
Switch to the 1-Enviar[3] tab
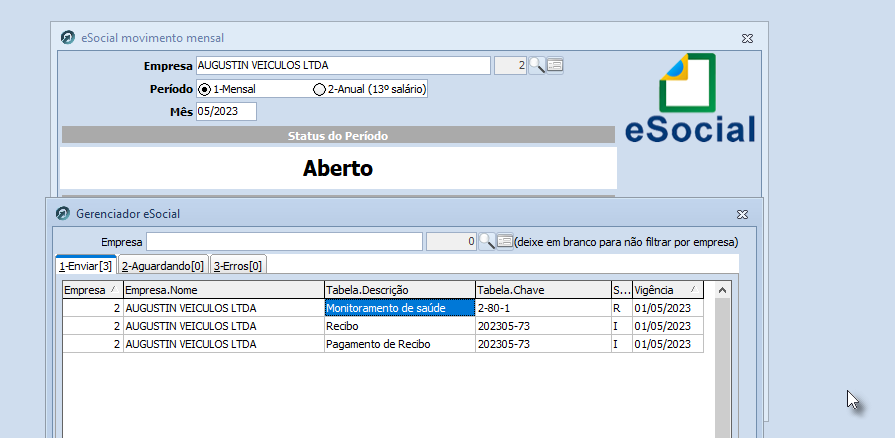tap(86, 266)
